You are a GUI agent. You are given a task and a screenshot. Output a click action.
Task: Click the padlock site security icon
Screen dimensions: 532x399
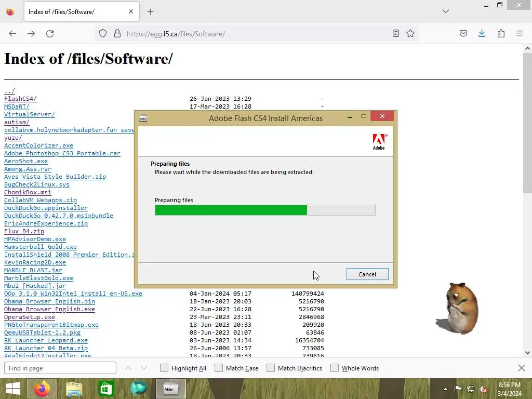tap(117, 34)
